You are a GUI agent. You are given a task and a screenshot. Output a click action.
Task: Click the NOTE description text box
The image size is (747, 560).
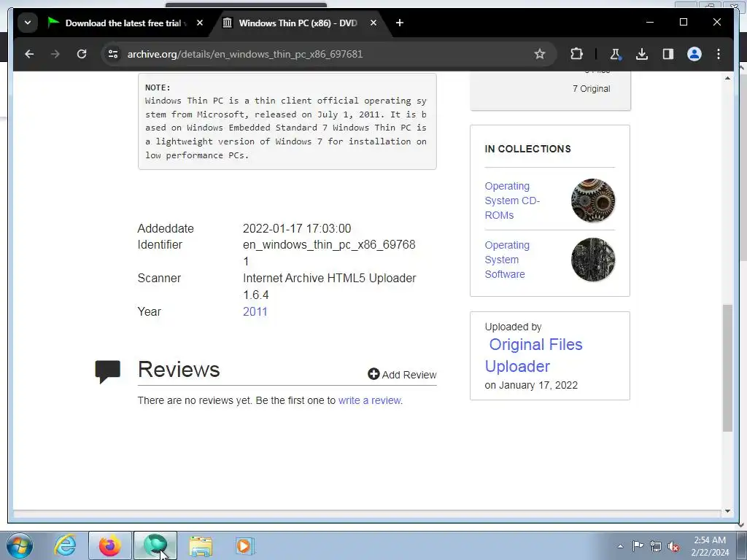click(287, 122)
